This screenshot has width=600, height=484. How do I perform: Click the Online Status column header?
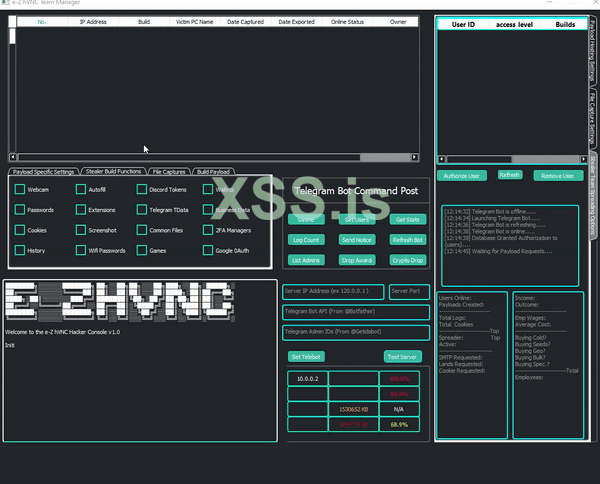pos(347,22)
